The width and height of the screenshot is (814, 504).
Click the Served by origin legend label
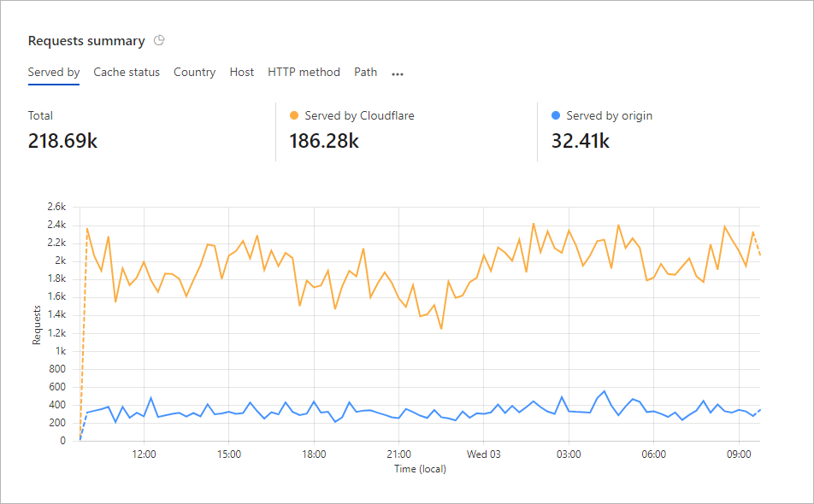[610, 115]
